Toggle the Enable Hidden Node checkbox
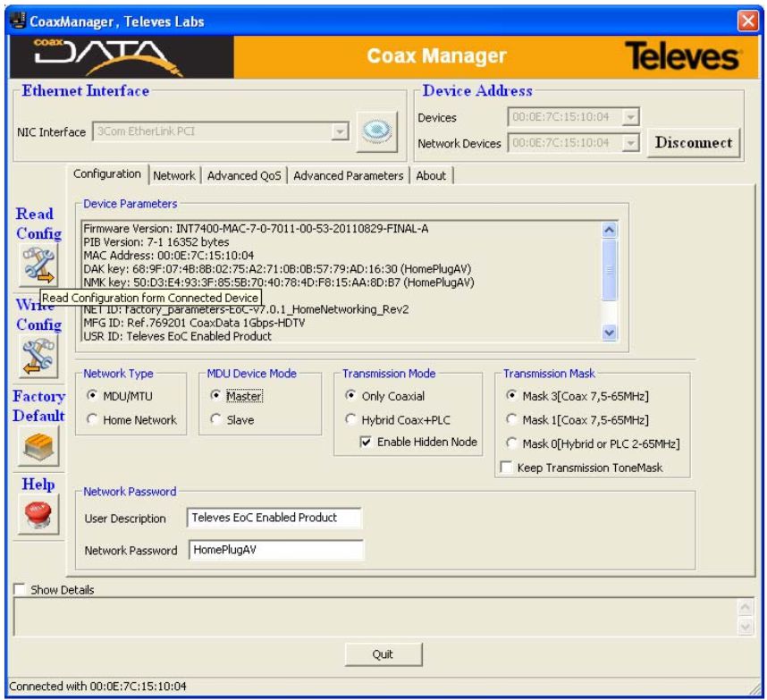Screen dimensions: 767x700 pyautogui.click(x=366, y=443)
